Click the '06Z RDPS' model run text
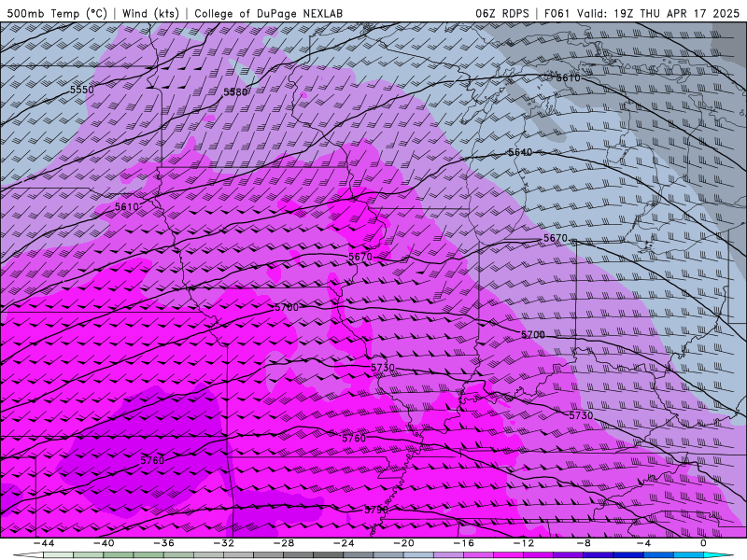Image resolution: width=747 pixels, height=560 pixels. coord(502,13)
